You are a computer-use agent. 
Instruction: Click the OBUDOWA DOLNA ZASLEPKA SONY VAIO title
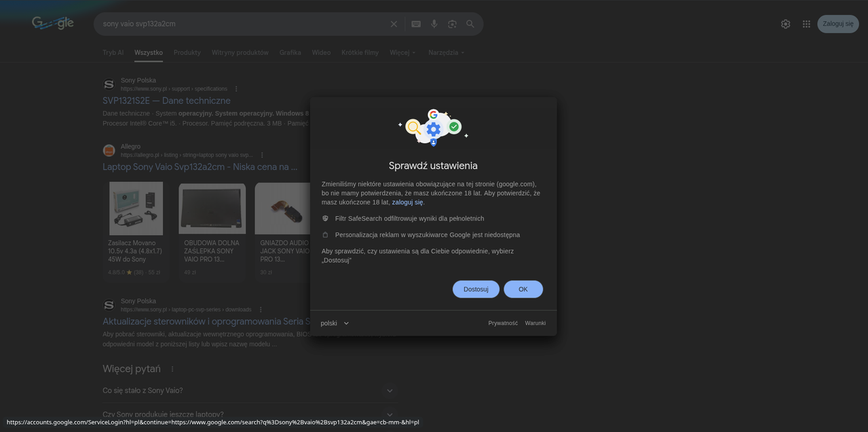pos(212,251)
